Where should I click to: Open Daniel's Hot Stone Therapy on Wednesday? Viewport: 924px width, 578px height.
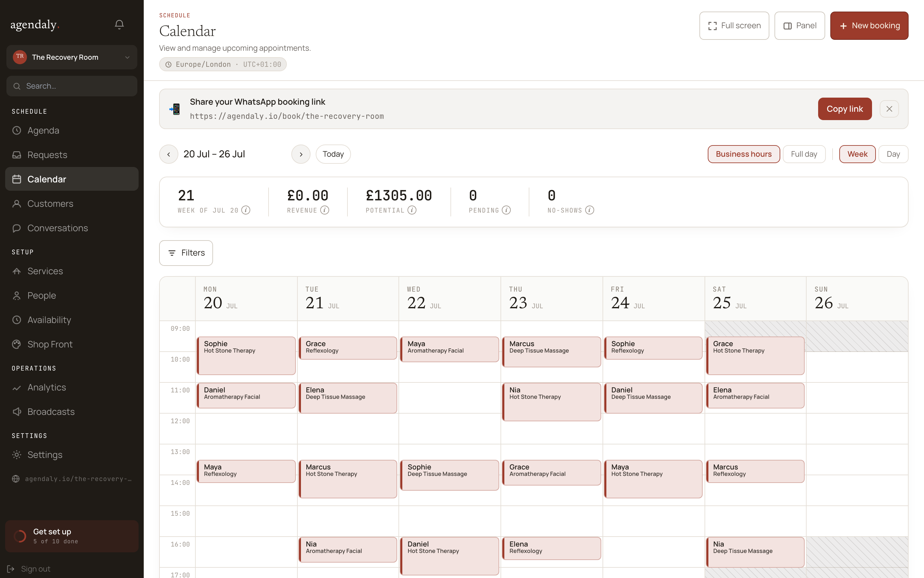[450, 556]
